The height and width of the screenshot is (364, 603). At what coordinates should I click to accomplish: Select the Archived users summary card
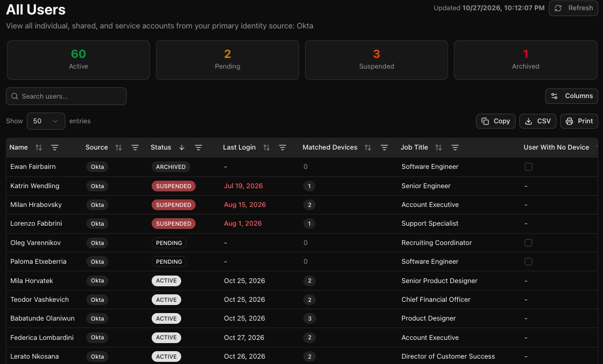[526, 60]
